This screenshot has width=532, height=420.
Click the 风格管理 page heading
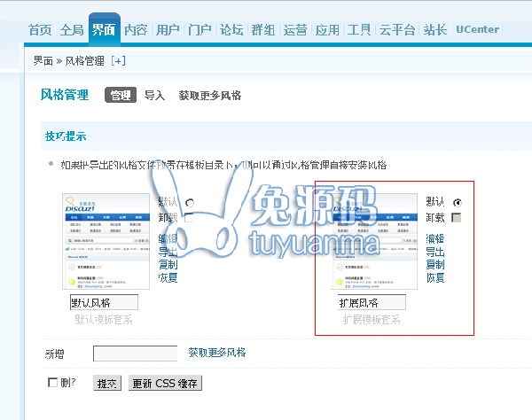(x=65, y=95)
